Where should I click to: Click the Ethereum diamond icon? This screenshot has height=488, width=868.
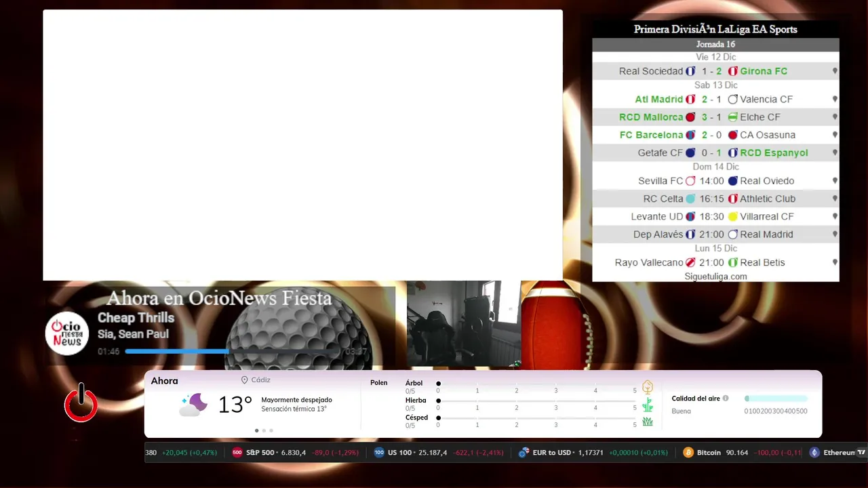tap(814, 453)
